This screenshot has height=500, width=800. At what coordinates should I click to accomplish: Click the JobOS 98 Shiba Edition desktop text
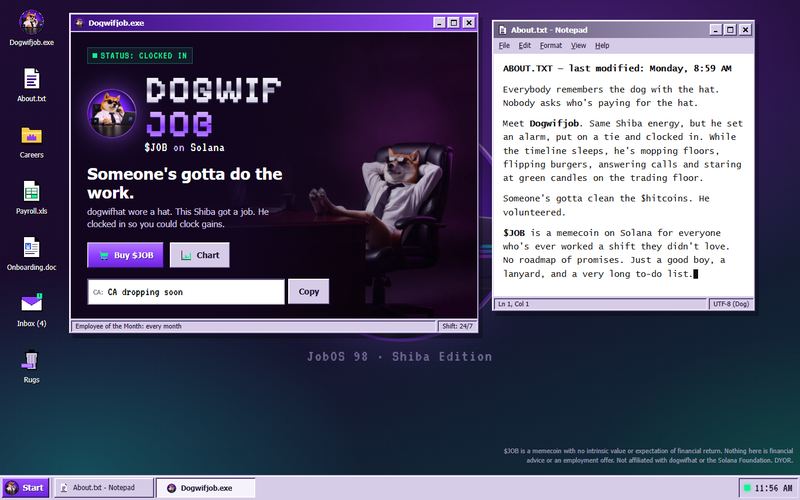[x=399, y=357]
